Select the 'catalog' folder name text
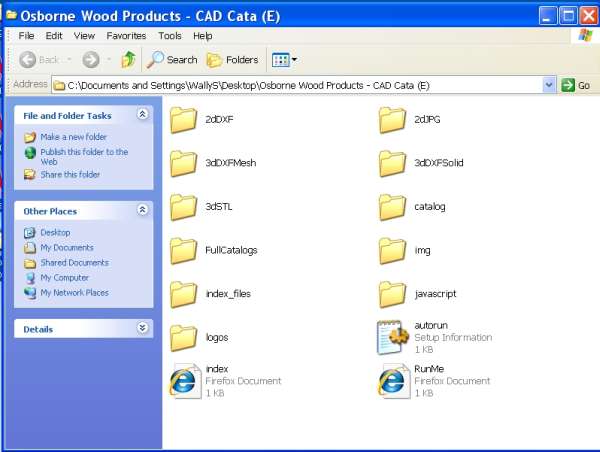600x452 pixels. pos(430,207)
